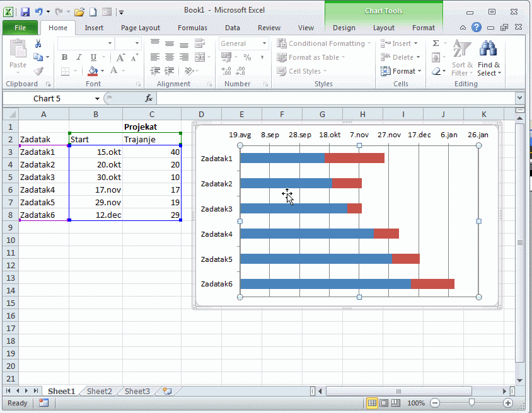Select cell B3 containing 15.okt
The width and height of the screenshot is (532, 413).
pos(96,152)
